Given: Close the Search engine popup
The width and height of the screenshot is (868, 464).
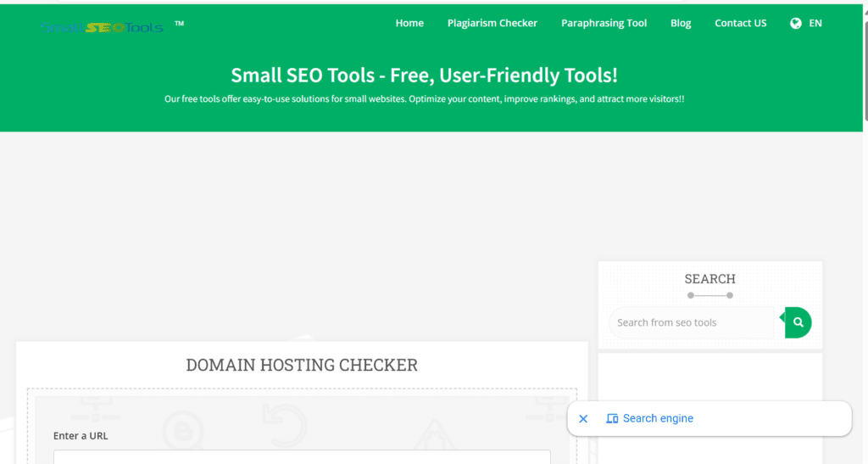Looking at the screenshot, I should (583, 418).
